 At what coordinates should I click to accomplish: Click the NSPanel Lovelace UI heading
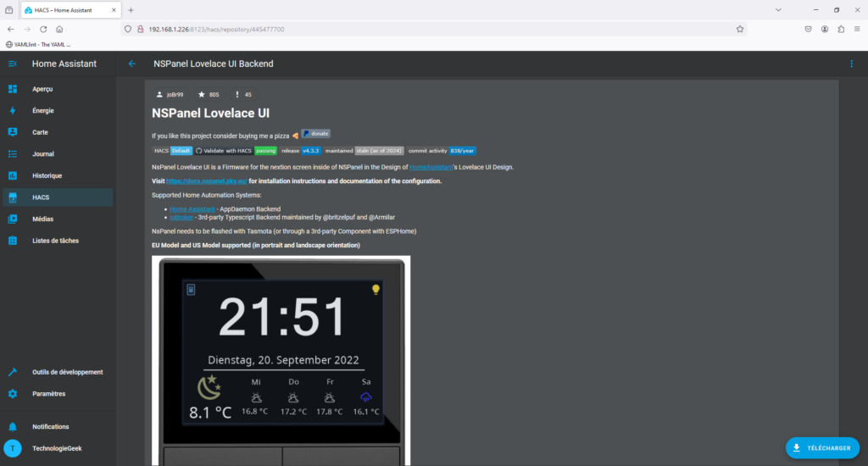(x=211, y=113)
